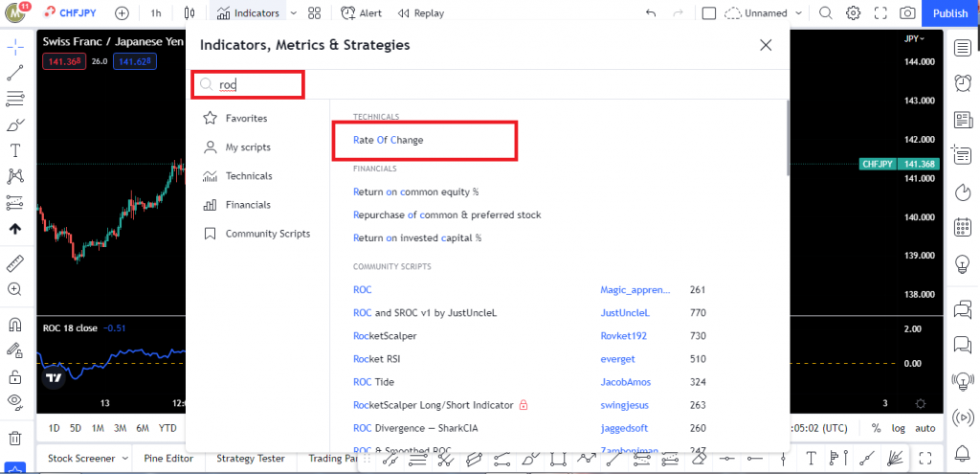
Task: Click the Publish button
Action: [950, 13]
